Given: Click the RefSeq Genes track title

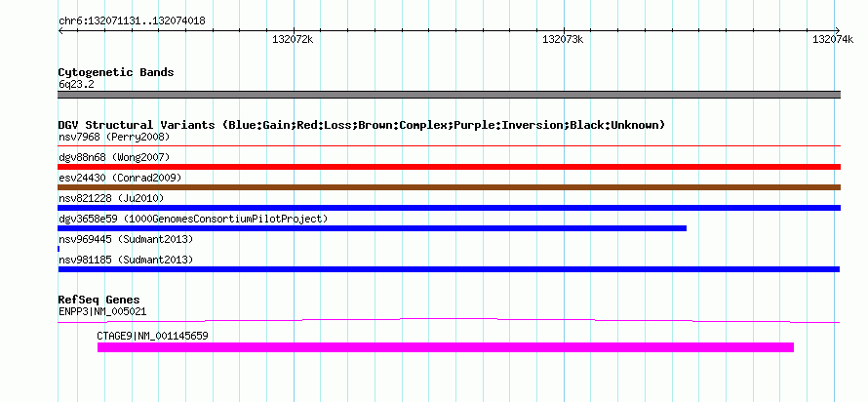Looking at the screenshot, I should pyautogui.click(x=99, y=301).
